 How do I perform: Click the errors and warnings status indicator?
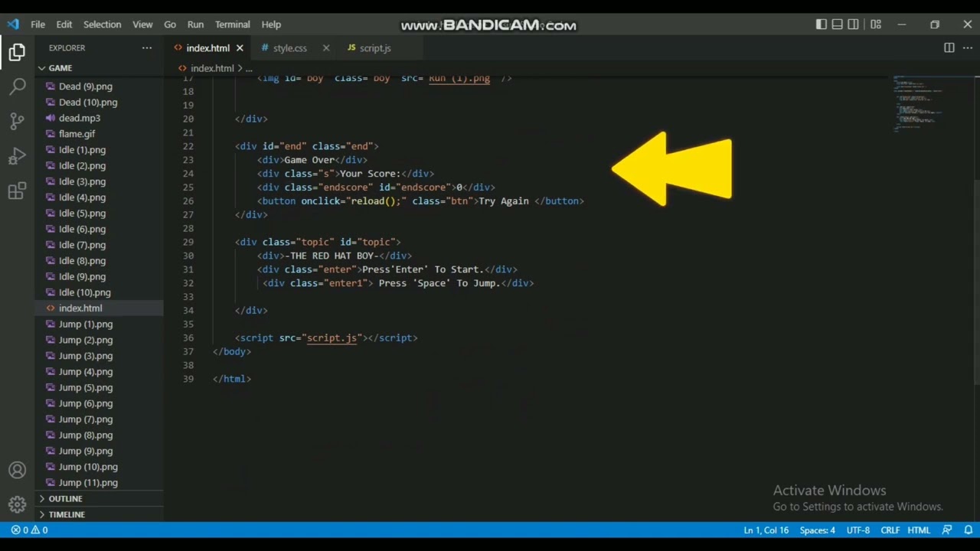(x=29, y=530)
